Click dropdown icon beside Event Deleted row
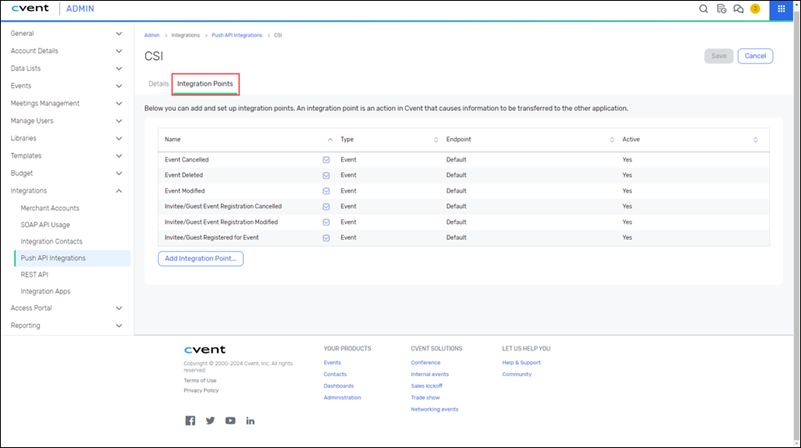This screenshot has height=448, width=801. 326,175
